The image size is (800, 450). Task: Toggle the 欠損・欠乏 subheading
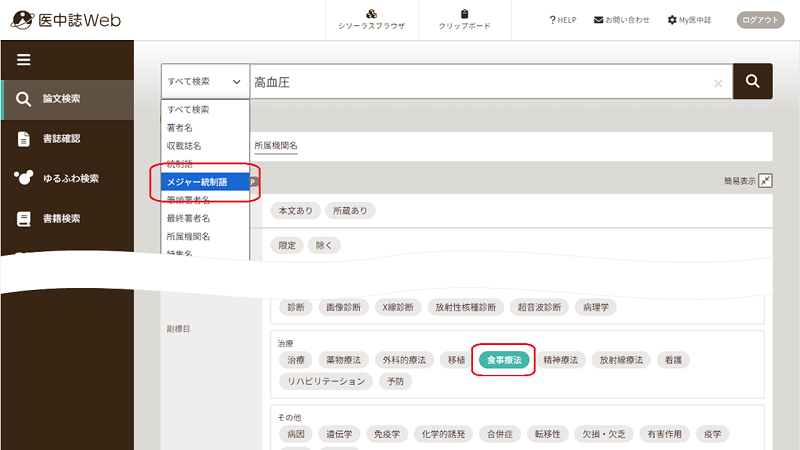[604, 434]
